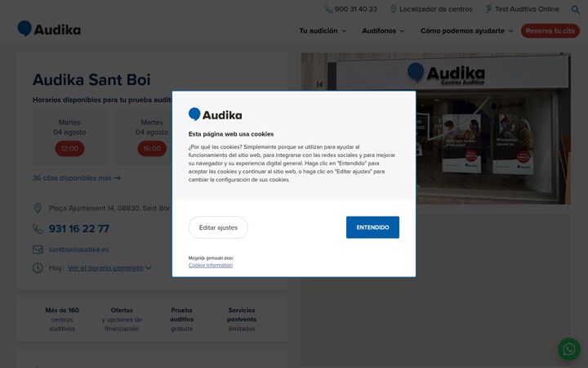Viewport: 588px width, 368px height.
Task: Open Test Auditivo Online link
Action: [x=527, y=9]
